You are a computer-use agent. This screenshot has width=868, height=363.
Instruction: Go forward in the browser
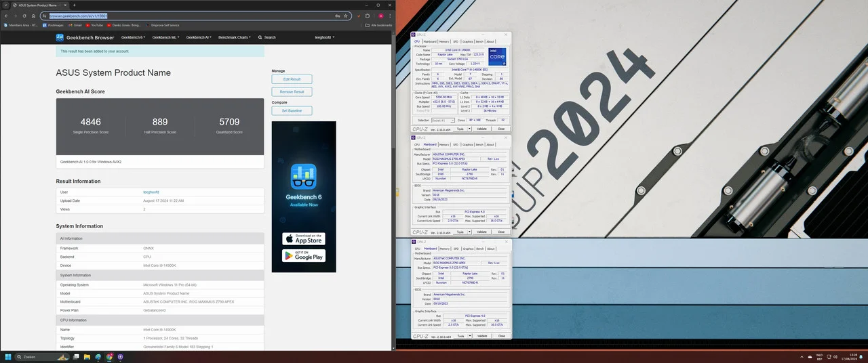click(15, 16)
